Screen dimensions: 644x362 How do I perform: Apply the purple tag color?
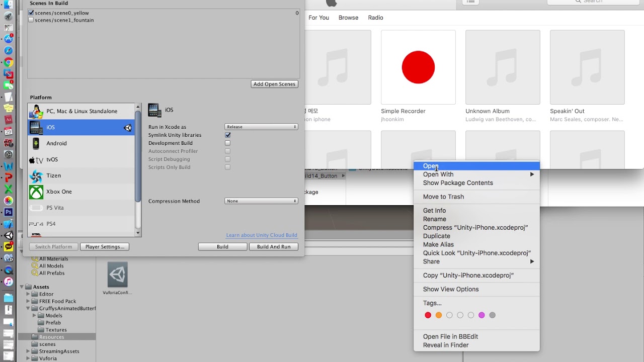(x=481, y=315)
